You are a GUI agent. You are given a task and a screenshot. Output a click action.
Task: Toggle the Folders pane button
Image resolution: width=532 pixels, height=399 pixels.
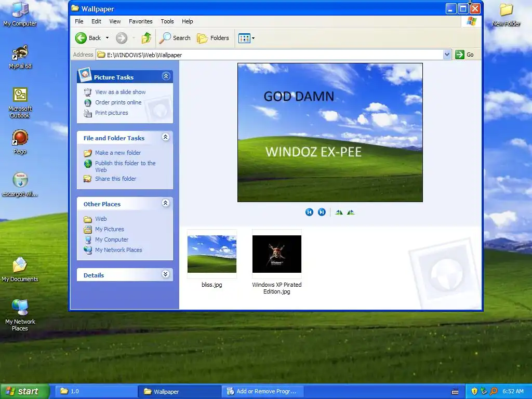(213, 38)
